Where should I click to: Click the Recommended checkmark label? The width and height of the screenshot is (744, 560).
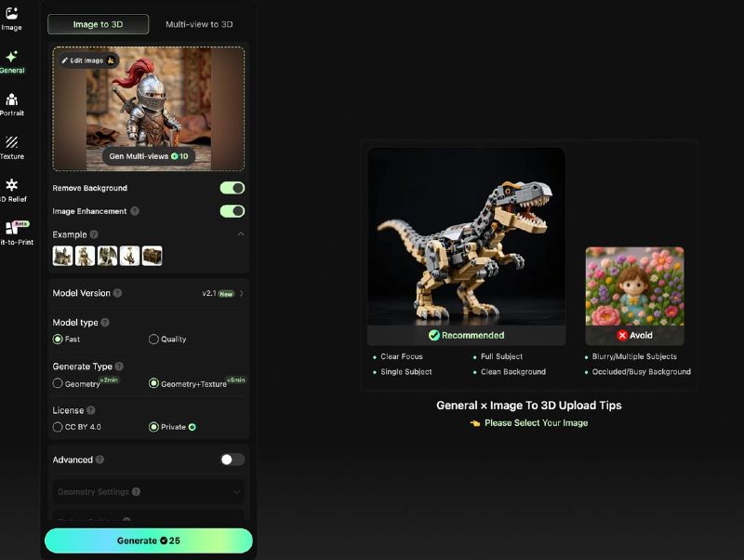coord(467,336)
